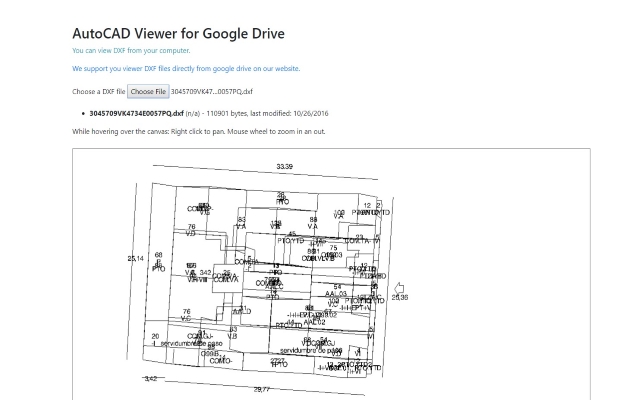Click the 29,77 dimension label at the bottom
This screenshot has height=400, width=640.
pyautogui.click(x=261, y=389)
